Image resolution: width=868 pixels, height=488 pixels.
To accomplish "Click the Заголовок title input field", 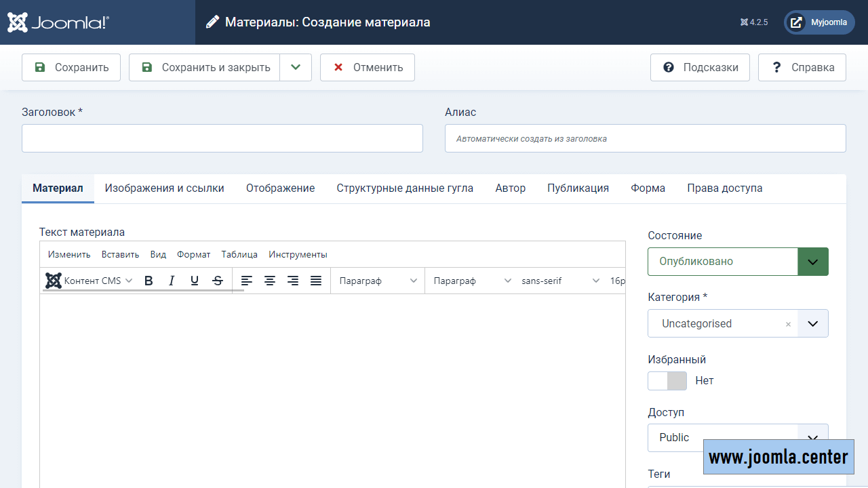I will click(222, 138).
